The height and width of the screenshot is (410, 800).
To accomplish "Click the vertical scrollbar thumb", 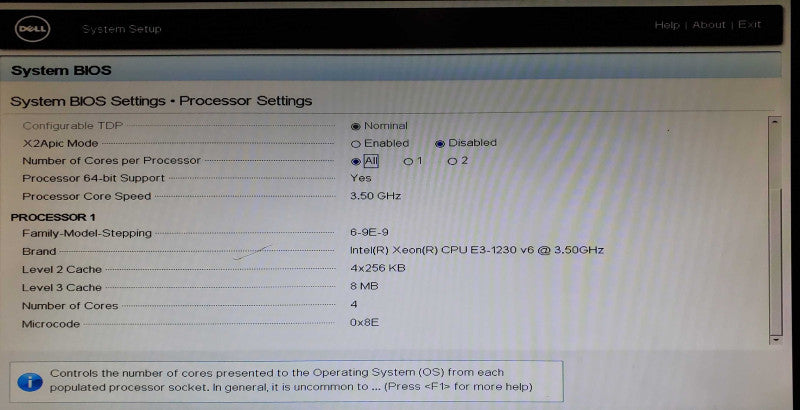I will tap(776, 260).
